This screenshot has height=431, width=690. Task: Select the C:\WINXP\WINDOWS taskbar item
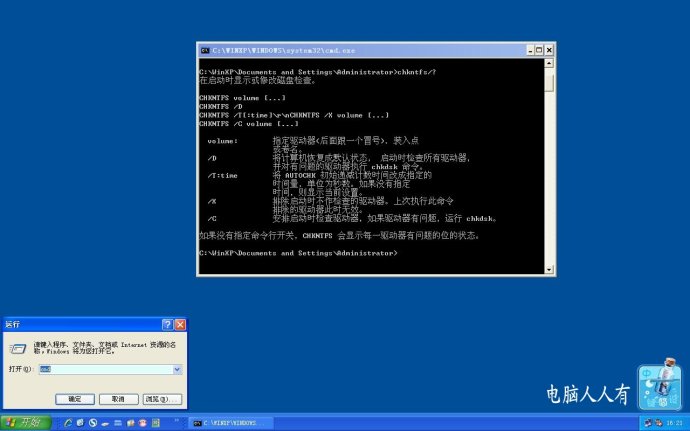coord(230,423)
